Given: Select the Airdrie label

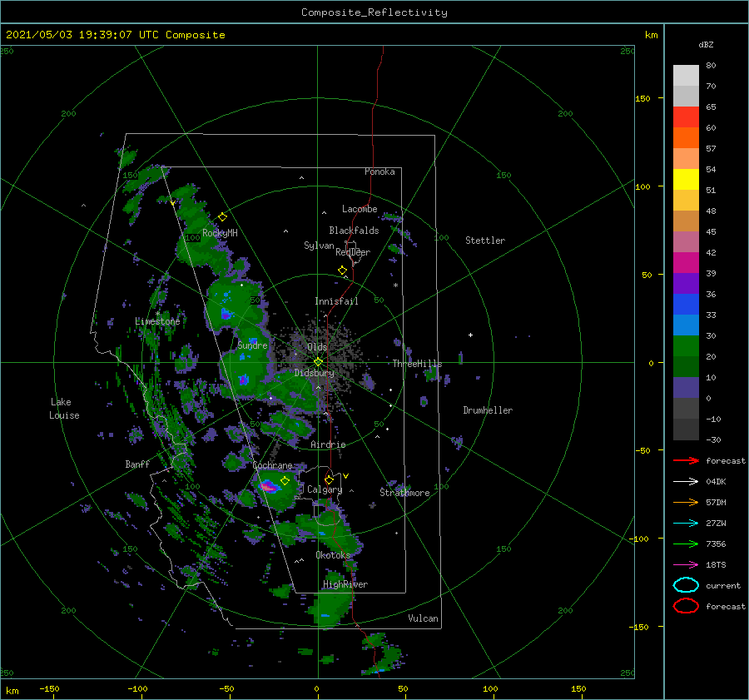Looking at the screenshot, I should coord(328,444).
